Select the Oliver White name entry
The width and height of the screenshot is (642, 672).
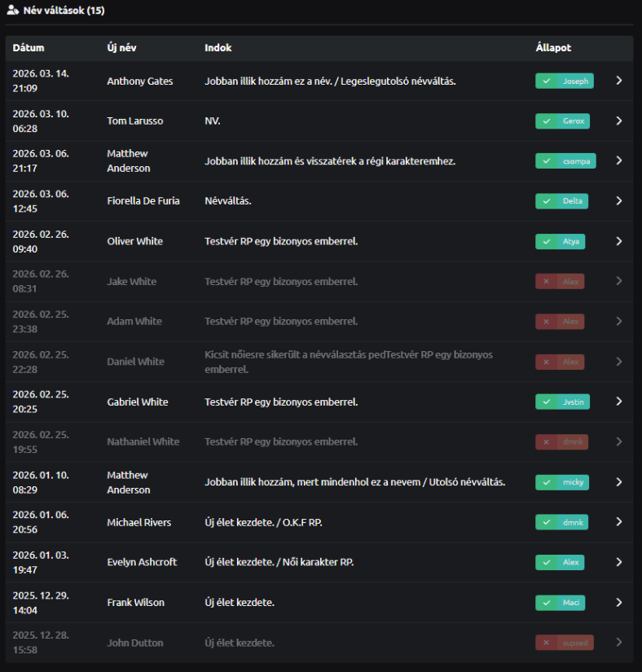(134, 241)
